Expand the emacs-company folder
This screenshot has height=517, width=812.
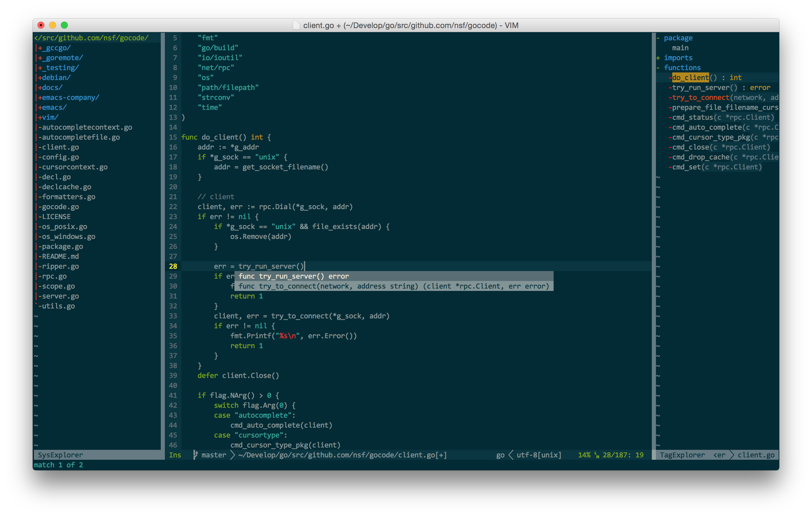point(68,97)
